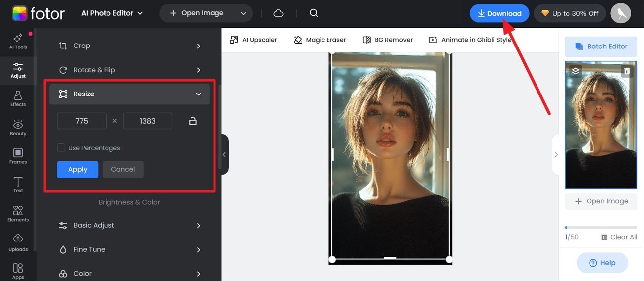
Task: Click Open Image in the right panel
Action: [x=601, y=201]
